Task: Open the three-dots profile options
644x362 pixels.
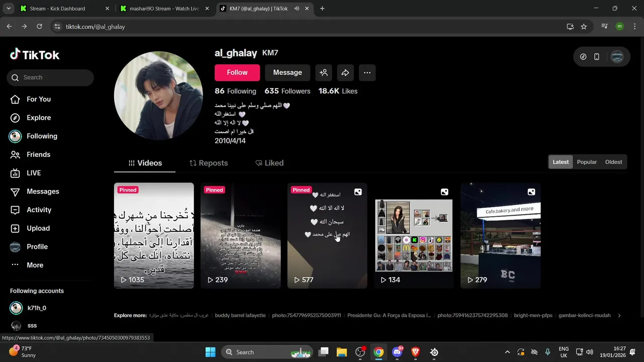Action: pos(367,72)
